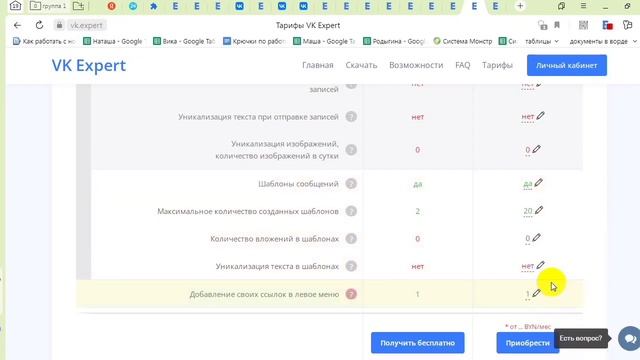Screen dimensions: 640x360
Task: Edit 'Уникализация изображений' value with pencil
Action: click(536, 149)
